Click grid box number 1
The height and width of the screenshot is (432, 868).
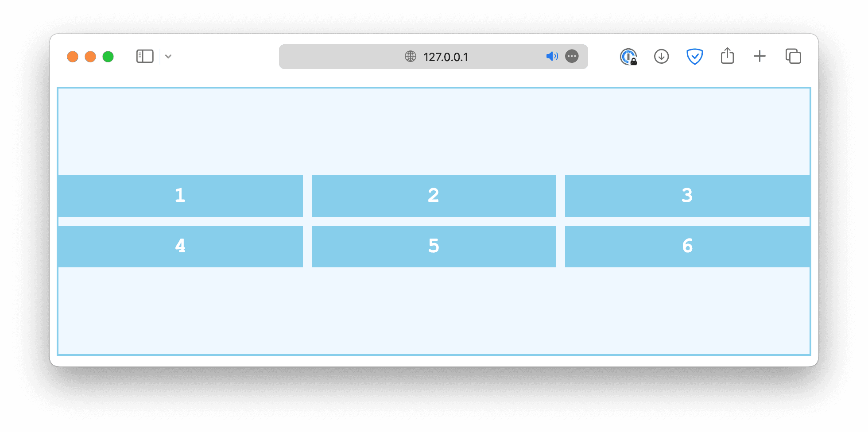pos(180,196)
